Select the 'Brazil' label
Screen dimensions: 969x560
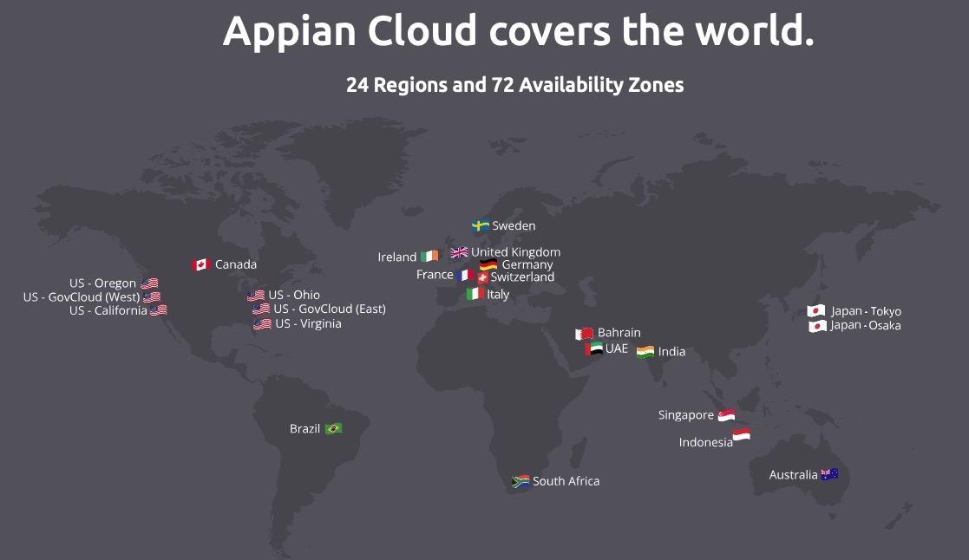[x=304, y=428]
